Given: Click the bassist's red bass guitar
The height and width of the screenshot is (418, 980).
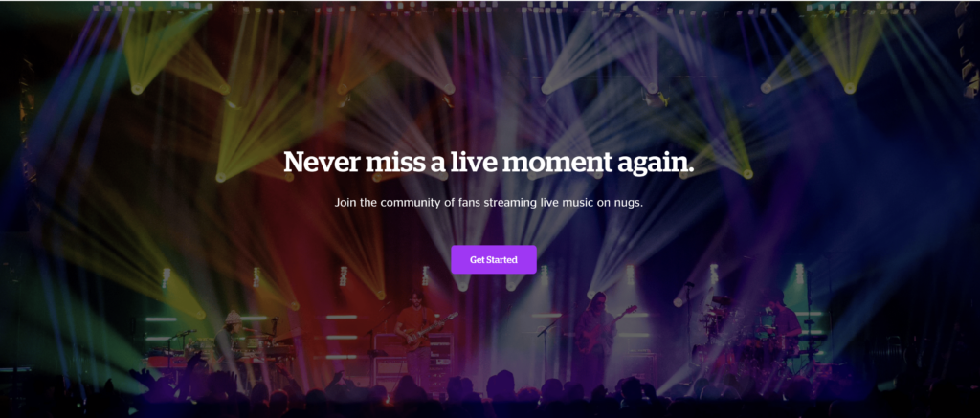Looking at the screenshot, I should pyautogui.click(x=603, y=328).
